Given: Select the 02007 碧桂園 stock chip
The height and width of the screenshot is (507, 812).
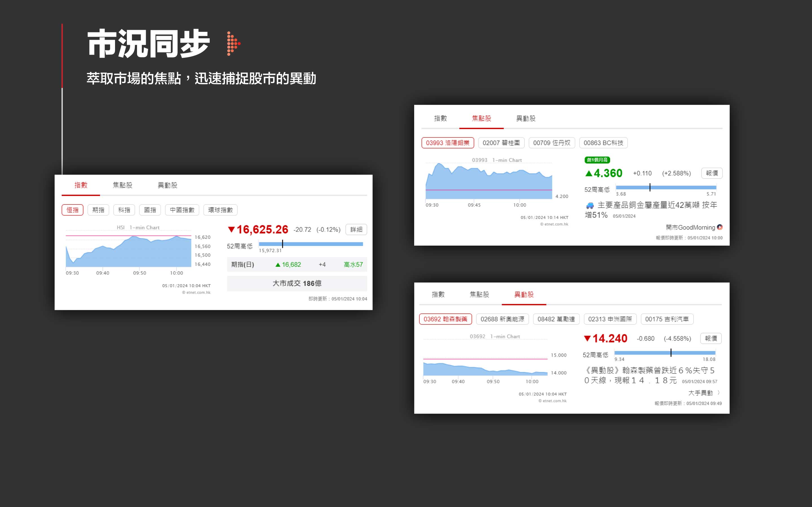Looking at the screenshot, I should click(x=501, y=143).
